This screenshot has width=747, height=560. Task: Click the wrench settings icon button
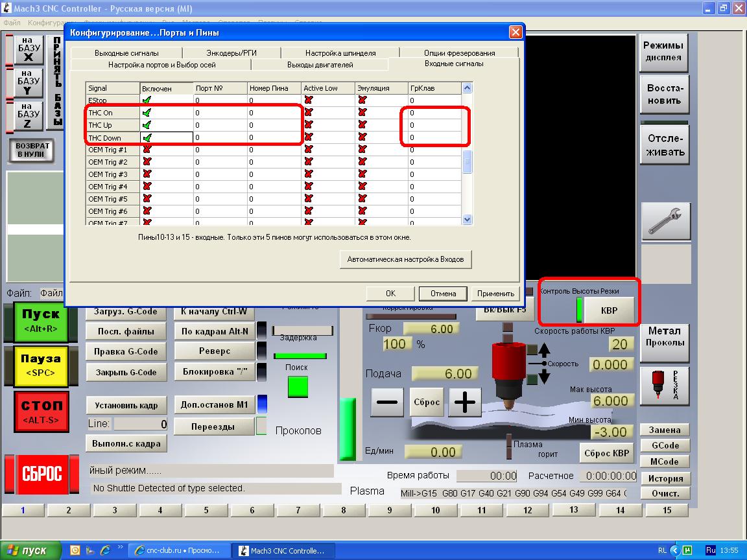(x=665, y=222)
